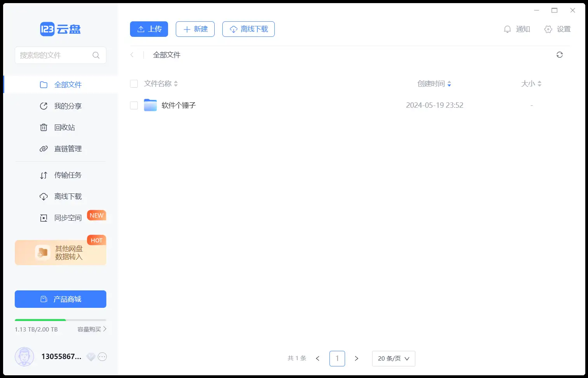
Task: Check the 软件个锤子 folder checkbox
Action: point(134,105)
